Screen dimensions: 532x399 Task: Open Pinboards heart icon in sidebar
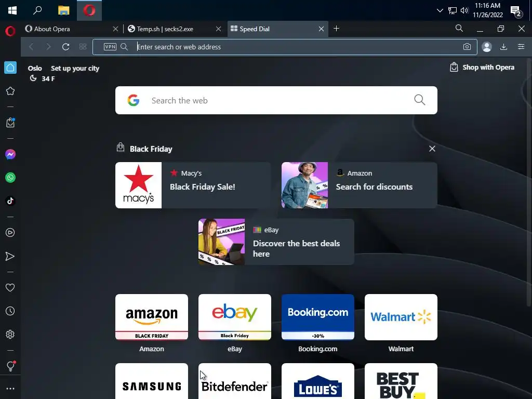[x=10, y=288]
